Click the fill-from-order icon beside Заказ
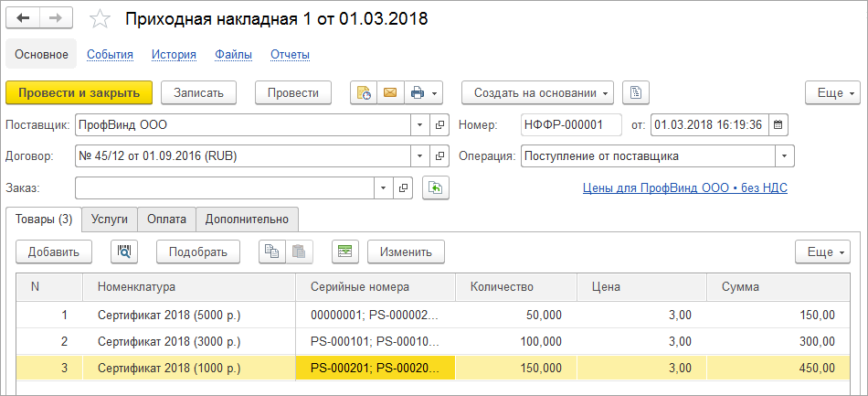 436,187
